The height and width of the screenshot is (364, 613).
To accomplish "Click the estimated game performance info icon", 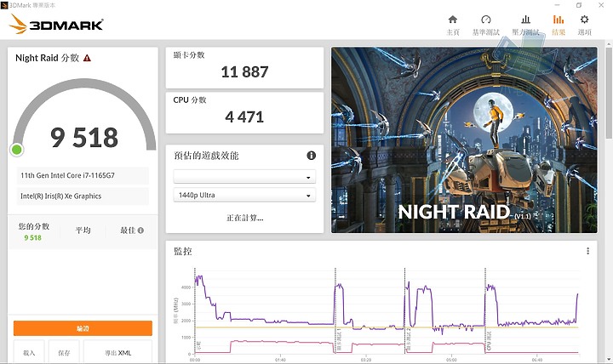I will click(312, 156).
